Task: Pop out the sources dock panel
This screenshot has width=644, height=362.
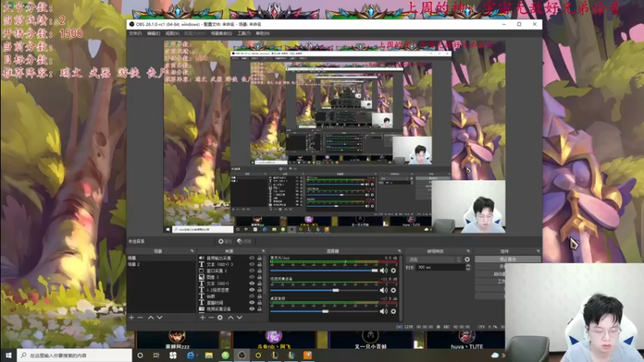Action: coord(263,251)
